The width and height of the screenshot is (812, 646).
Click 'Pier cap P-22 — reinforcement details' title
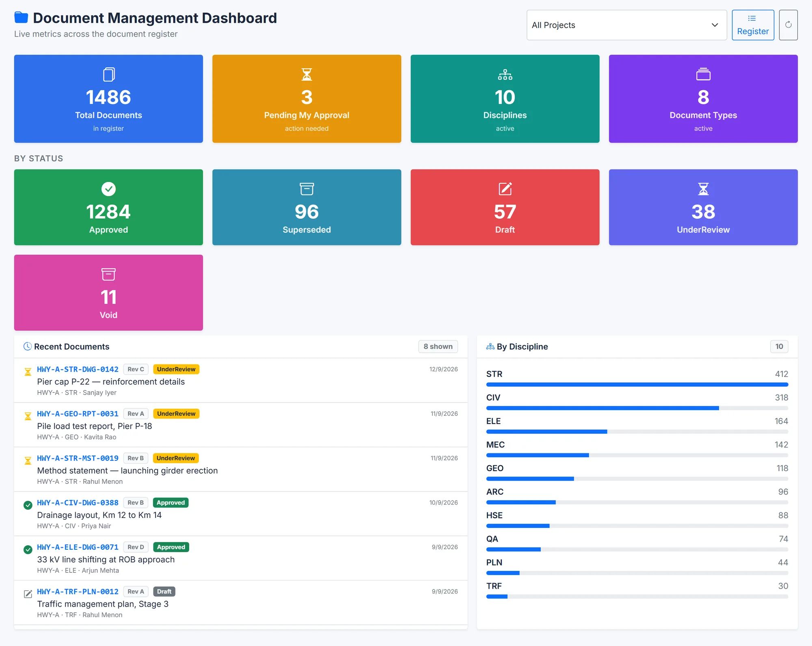coord(111,382)
